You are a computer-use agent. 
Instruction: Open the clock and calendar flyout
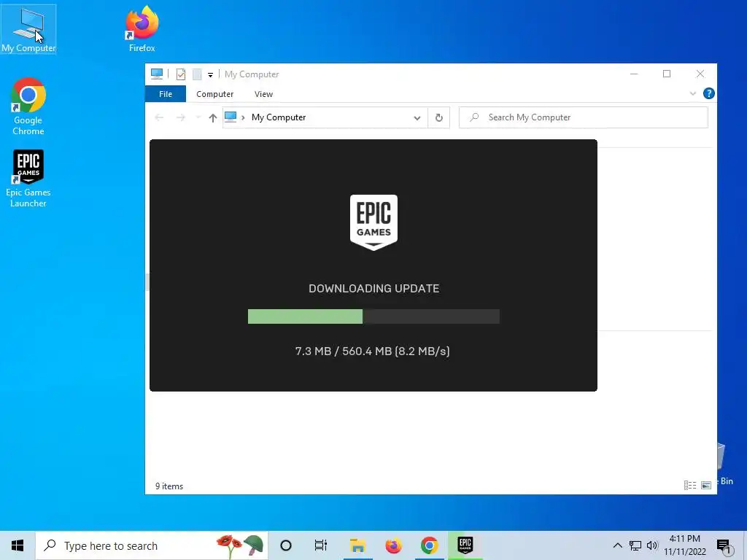coord(685,545)
